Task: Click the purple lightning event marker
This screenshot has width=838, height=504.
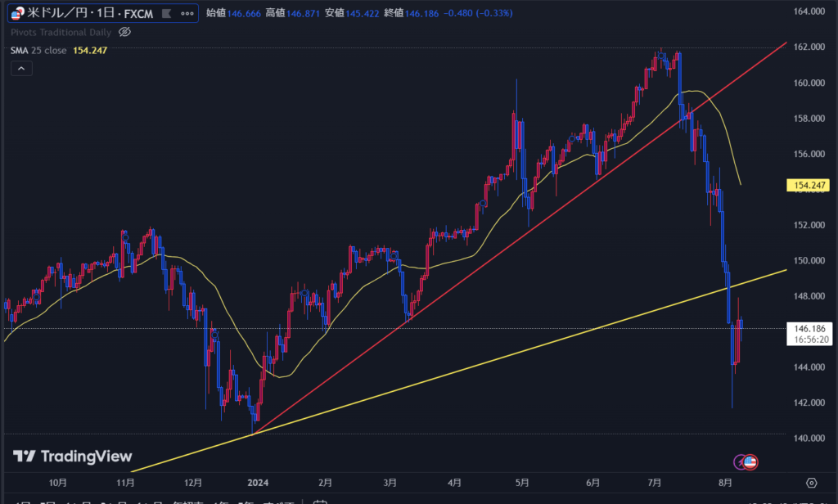Action: [x=741, y=462]
